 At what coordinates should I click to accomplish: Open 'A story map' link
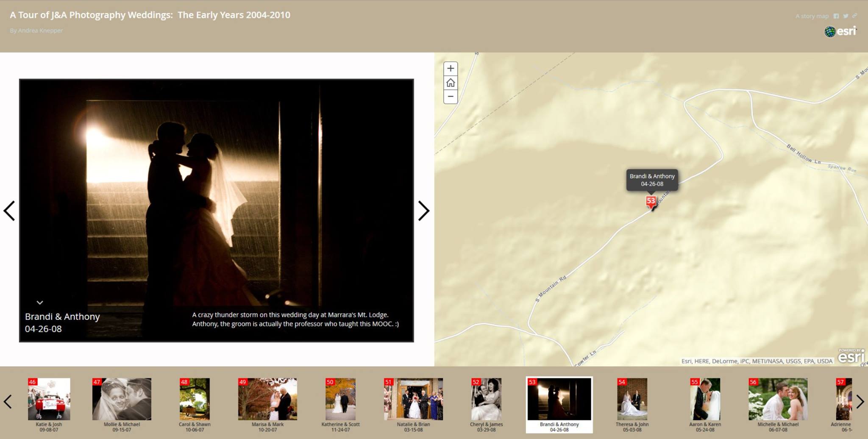coord(812,16)
